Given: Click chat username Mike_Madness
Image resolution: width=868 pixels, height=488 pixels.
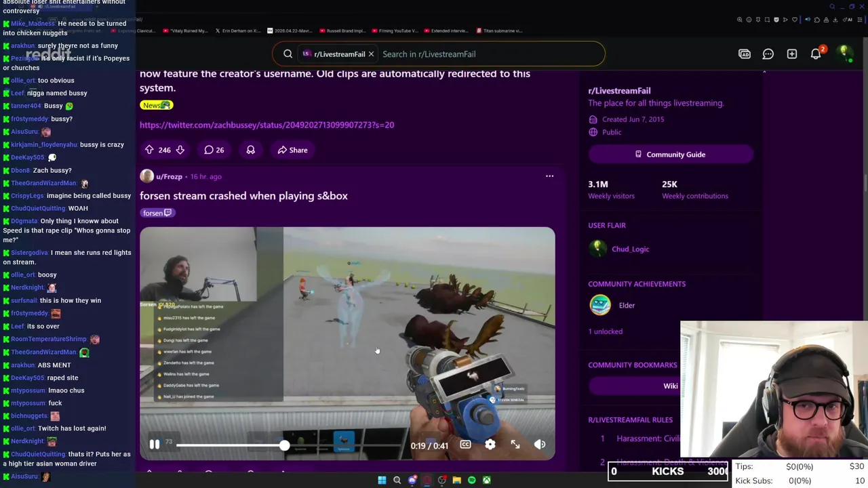Looking at the screenshot, I should pyautogui.click(x=33, y=24).
